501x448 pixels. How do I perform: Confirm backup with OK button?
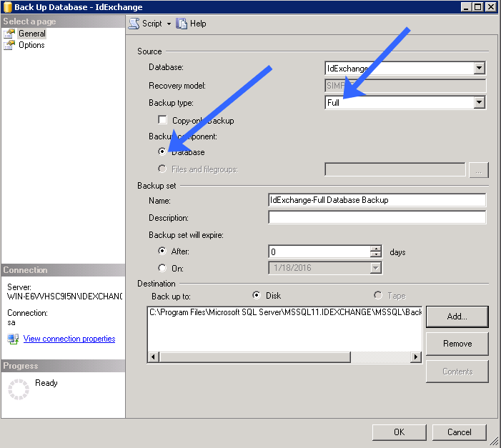point(399,432)
